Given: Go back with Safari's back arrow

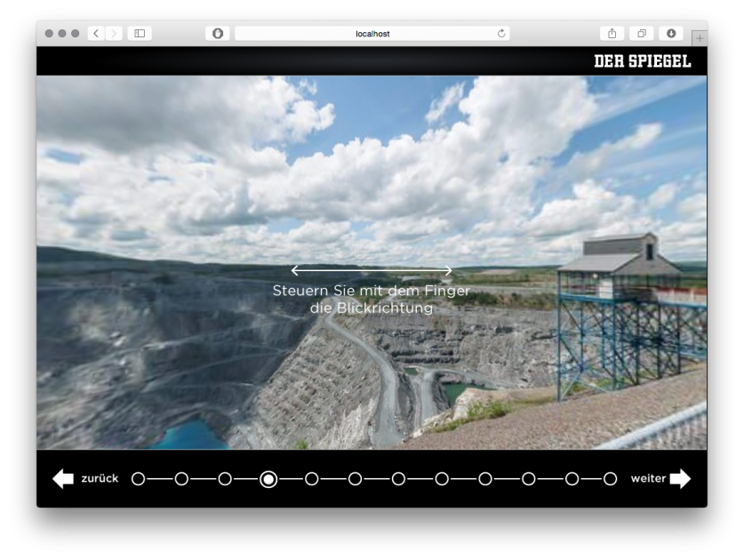Looking at the screenshot, I should click(x=96, y=33).
